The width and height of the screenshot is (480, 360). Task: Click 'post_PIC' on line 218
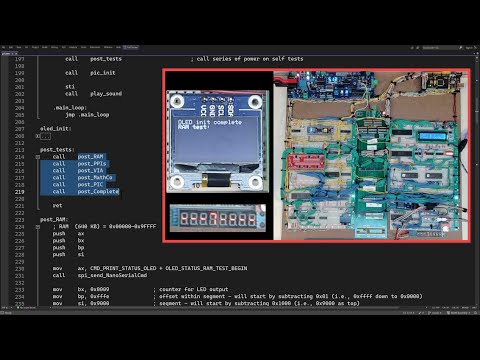[90, 185]
